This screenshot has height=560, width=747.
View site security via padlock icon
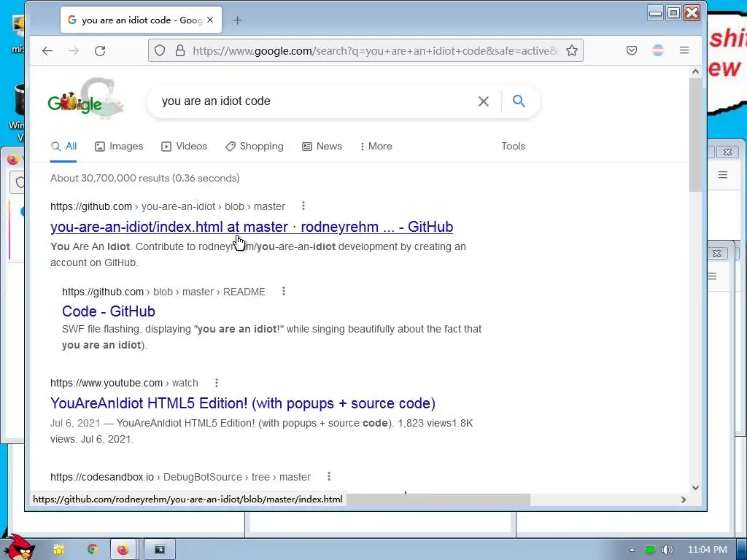pyautogui.click(x=180, y=50)
